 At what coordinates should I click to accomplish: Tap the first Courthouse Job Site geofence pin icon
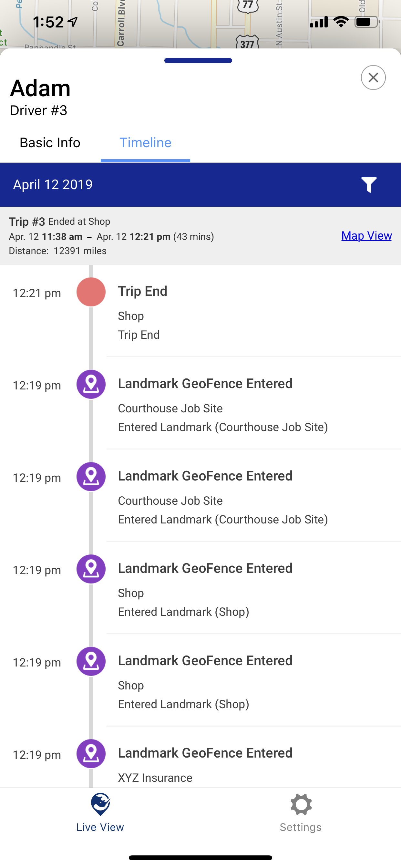[x=91, y=384]
